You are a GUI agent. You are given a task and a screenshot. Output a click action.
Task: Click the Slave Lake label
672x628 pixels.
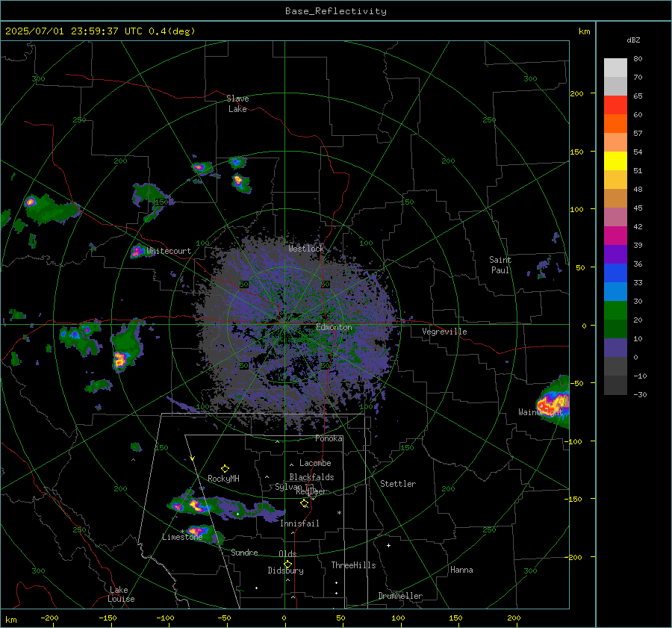pos(237,104)
